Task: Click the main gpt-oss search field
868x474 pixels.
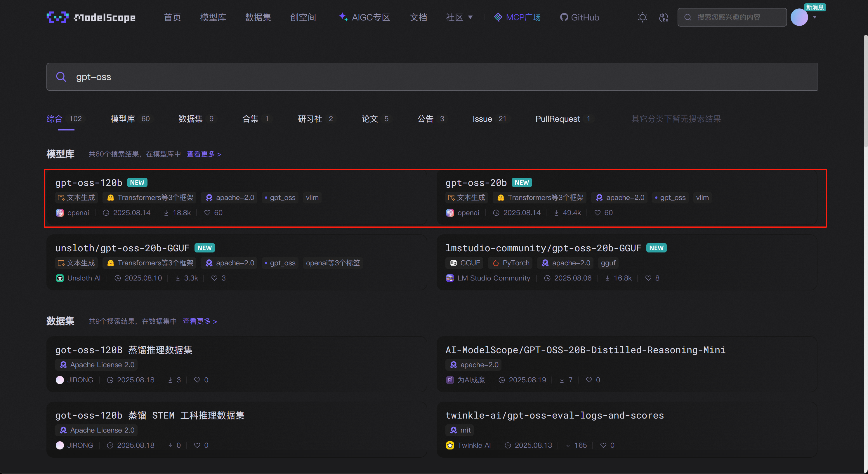Action: [x=432, y=77]
